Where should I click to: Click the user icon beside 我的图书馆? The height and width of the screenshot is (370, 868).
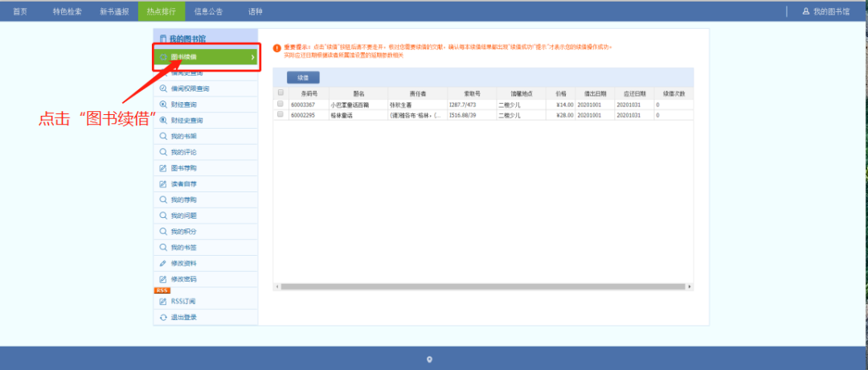806,11
